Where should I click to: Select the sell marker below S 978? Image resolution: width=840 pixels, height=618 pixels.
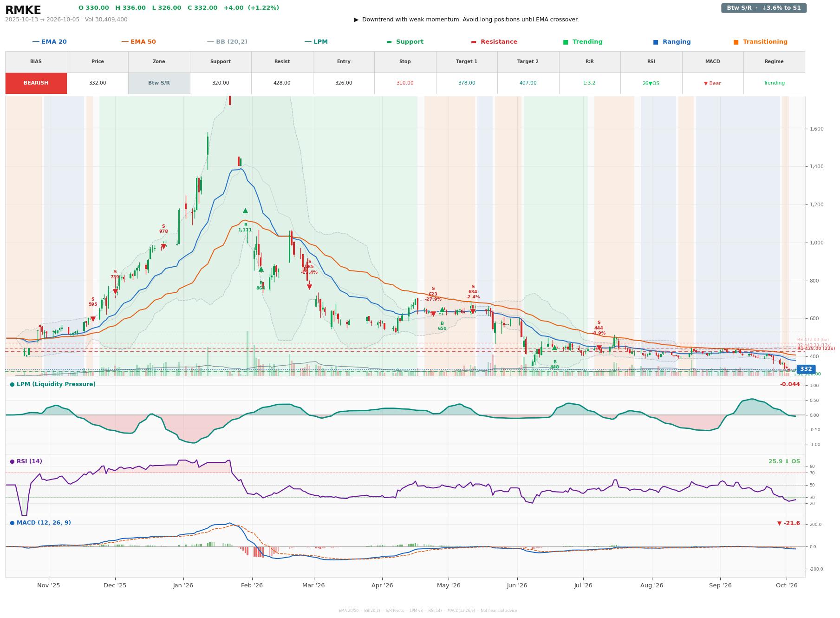163,247
